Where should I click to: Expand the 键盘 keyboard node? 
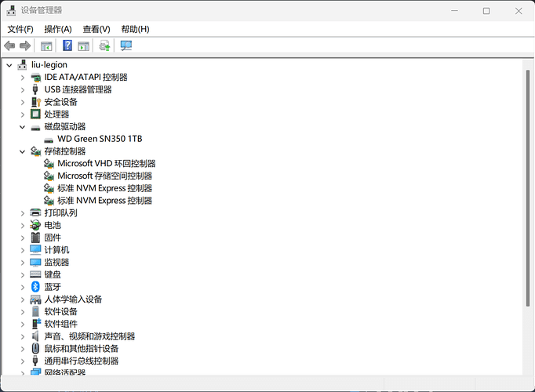(x=23, y=274)
